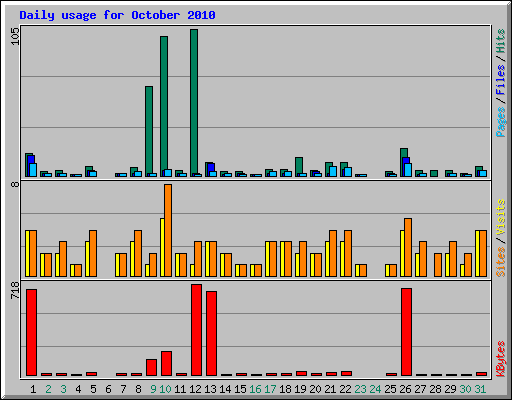Click day label "6" on the x-axis
This screenshot has width=512, height=400.
coord(108,389)
